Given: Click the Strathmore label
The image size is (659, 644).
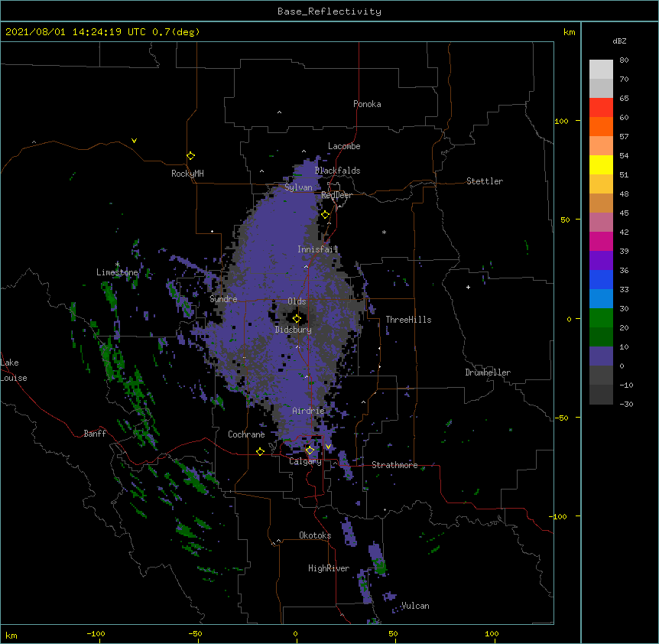Looking at the screenshot, I should (394, 465).
